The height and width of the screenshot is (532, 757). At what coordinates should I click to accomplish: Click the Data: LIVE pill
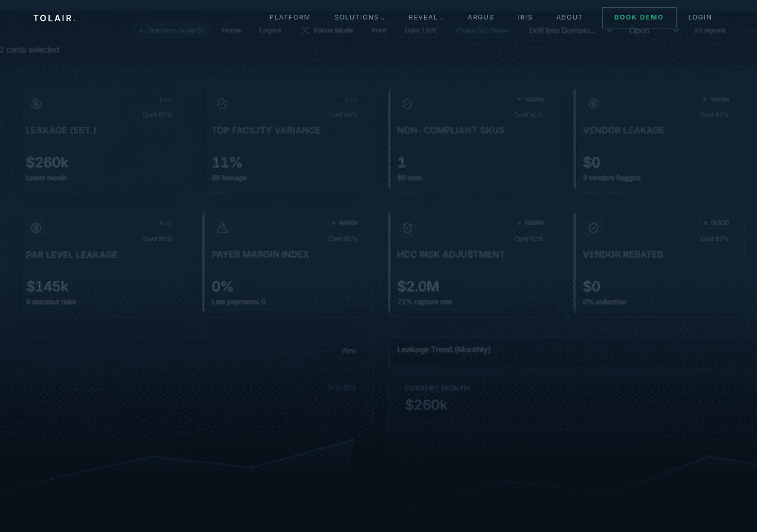click(x=420, y=30)
